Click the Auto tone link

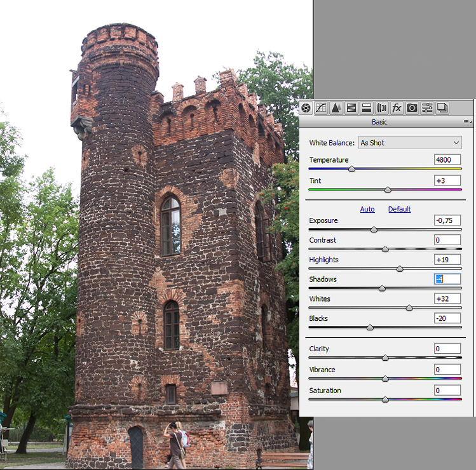coord(367,209)
